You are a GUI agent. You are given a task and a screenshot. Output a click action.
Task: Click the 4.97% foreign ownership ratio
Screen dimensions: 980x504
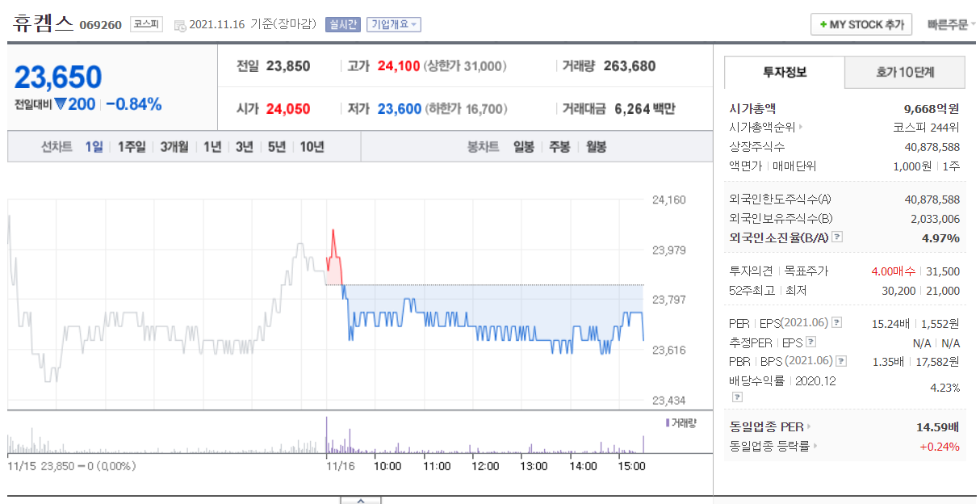(940, 237)
